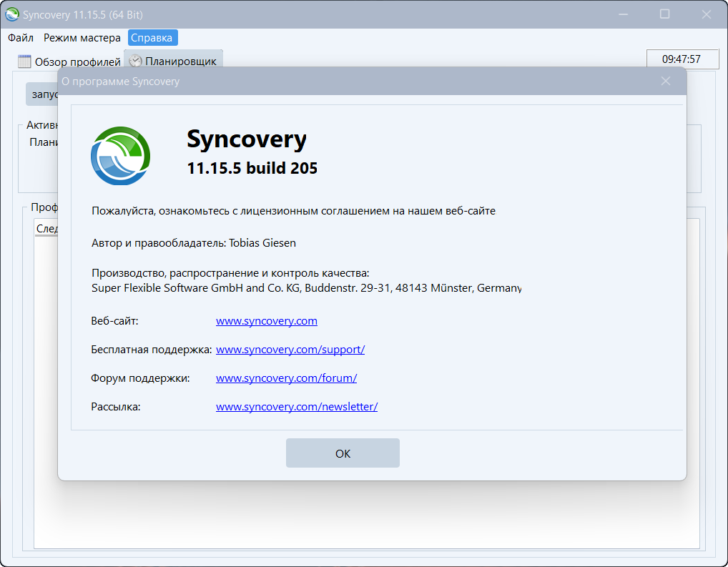Click the version text 11.15.5 build 205

pos(252,168)
